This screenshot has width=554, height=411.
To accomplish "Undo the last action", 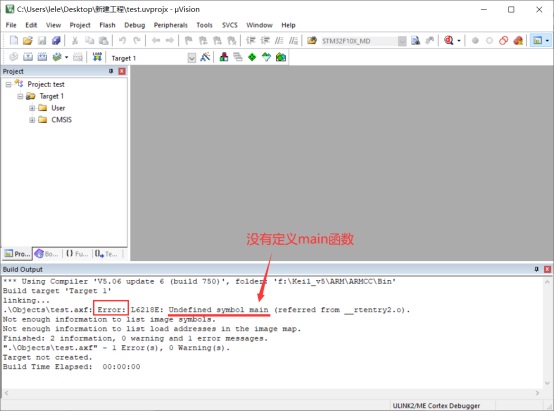I will point(122,40).
